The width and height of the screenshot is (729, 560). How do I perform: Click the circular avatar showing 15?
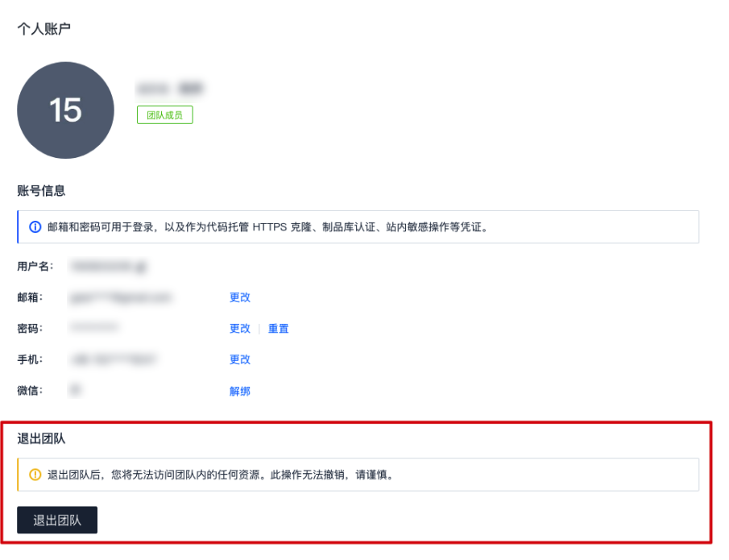pyautogui.click(x=65, y=110)
